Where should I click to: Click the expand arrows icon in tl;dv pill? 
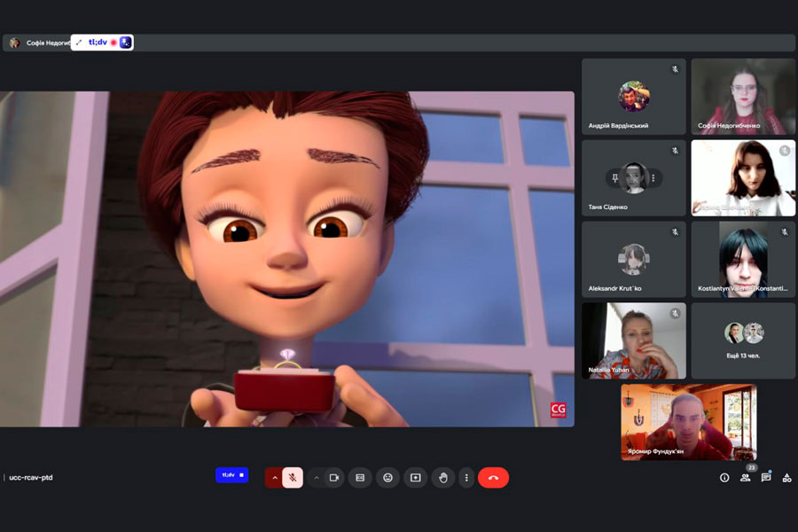(x=79, y=43)
